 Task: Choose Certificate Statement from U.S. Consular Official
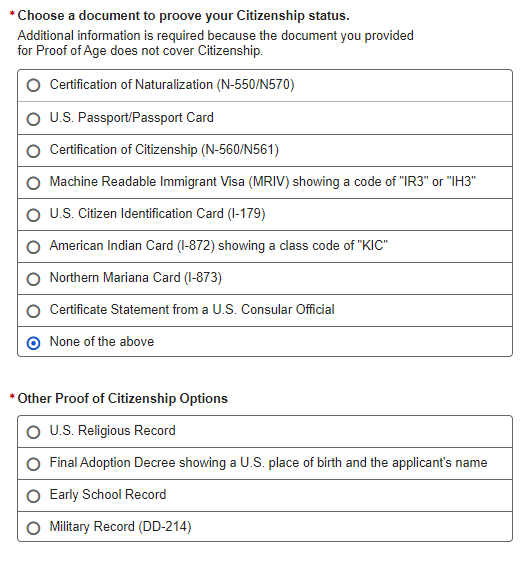point(33,310)
